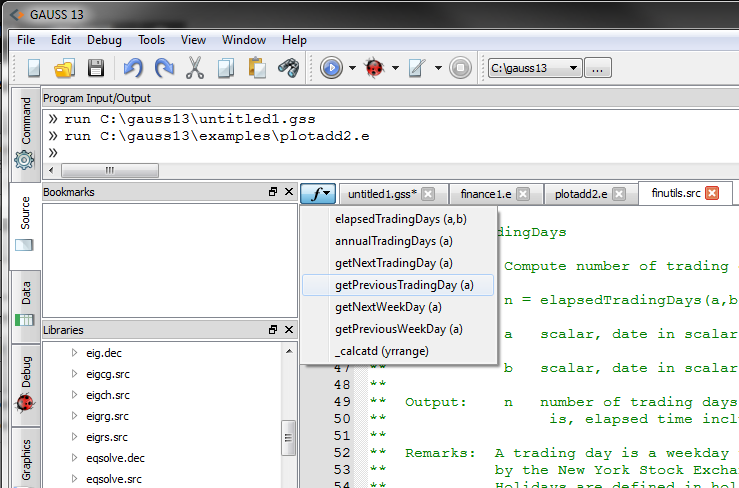Viewport: 739px width, 488px height.
Task: Click Program Input/Output horizontal scrollbar thumb
Action: [x=110, y=170]
